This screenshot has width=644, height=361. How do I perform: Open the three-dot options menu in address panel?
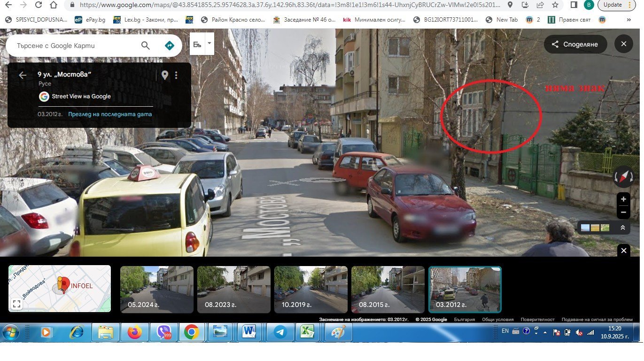pyautogui.click(x=176, y=75)
